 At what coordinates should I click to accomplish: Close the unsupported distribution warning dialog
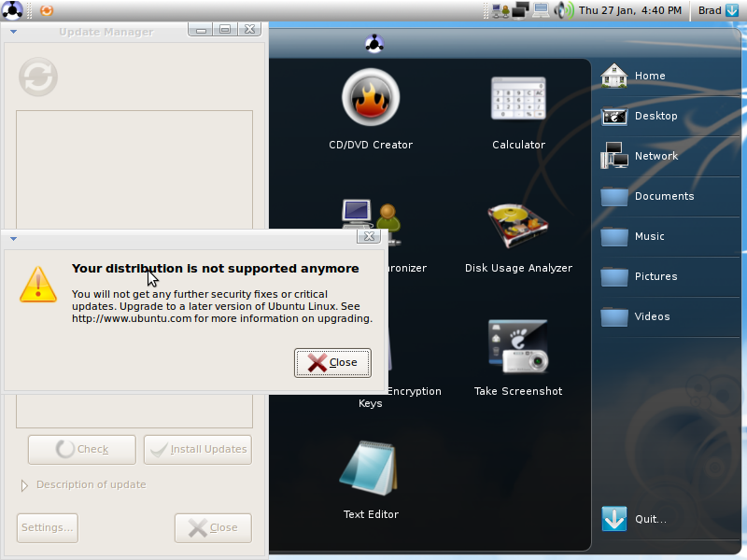pos(332,363)
